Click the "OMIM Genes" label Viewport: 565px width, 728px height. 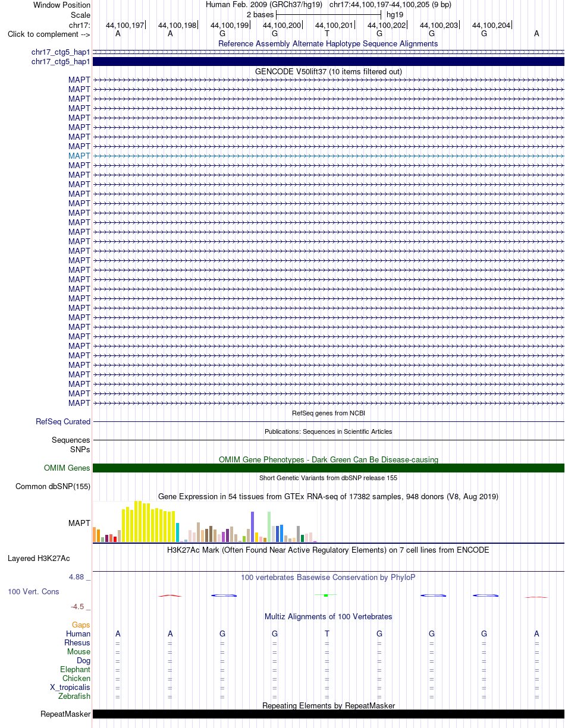[x=67, y=468]
